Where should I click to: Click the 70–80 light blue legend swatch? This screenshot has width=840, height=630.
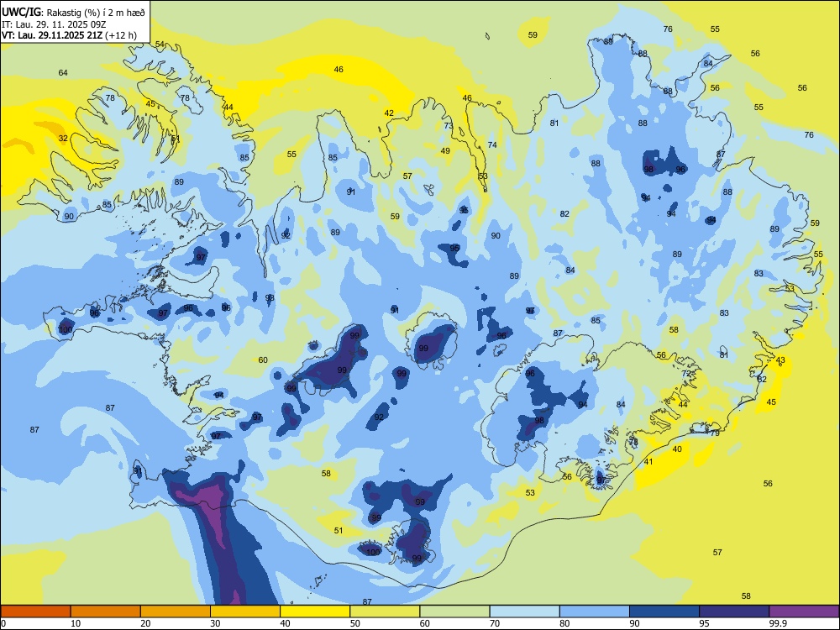click(x=524, y=612)
